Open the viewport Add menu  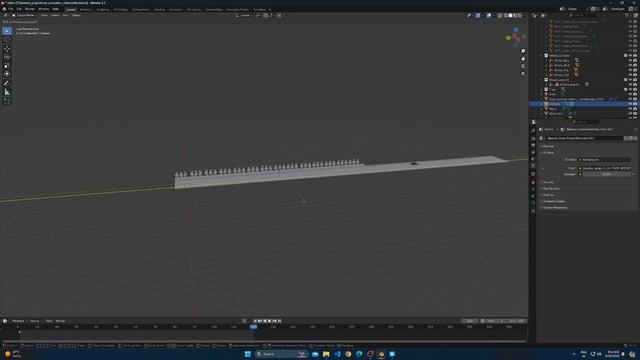click(65, 16)
